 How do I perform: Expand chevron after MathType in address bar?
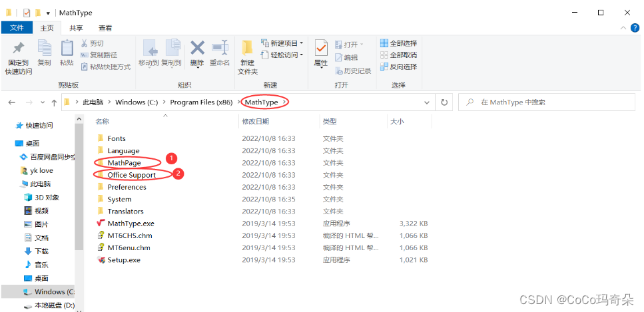(x=284, y=102)
